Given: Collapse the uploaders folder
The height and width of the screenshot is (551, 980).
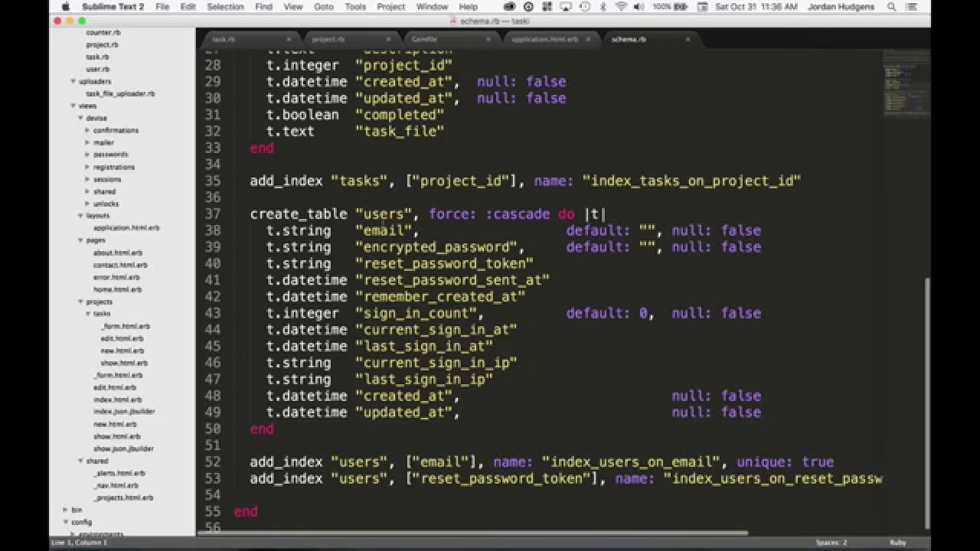Looking at the screenshot, I should [x=73, y=81].
